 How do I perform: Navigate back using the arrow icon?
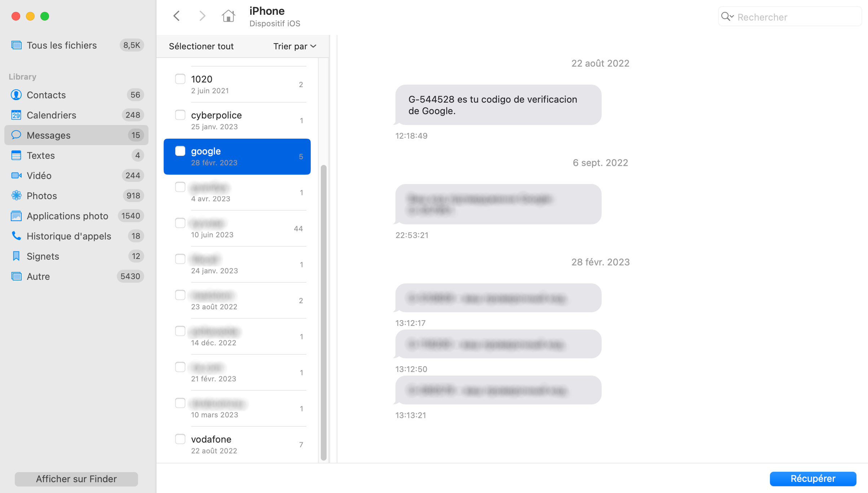(x=177, y=16)
